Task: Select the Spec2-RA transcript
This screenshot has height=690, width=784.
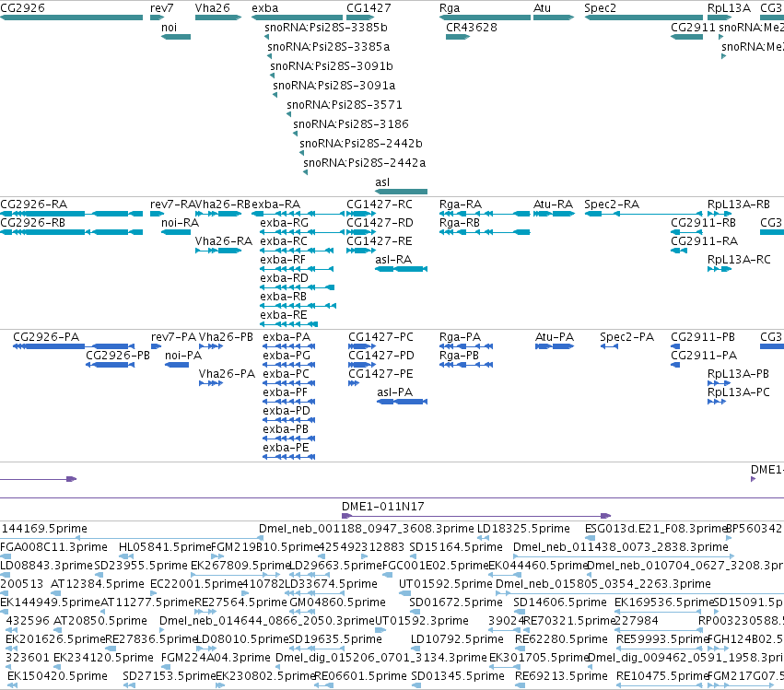Action: [643, 214]
